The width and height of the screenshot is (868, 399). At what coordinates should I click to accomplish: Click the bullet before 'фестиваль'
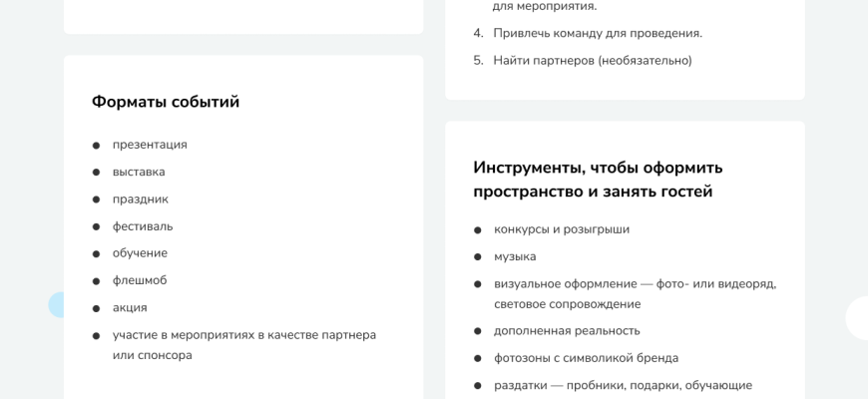click(97, 227)
